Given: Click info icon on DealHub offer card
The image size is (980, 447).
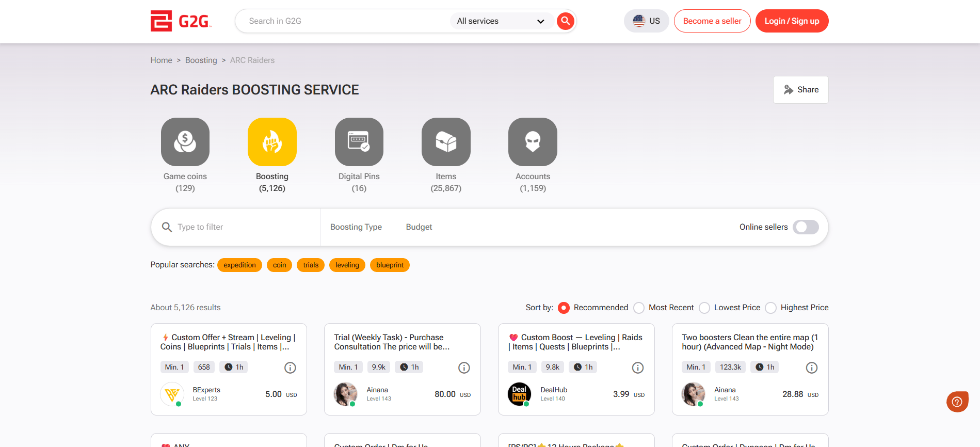Looking at the screenshot, I should [638, 368].
